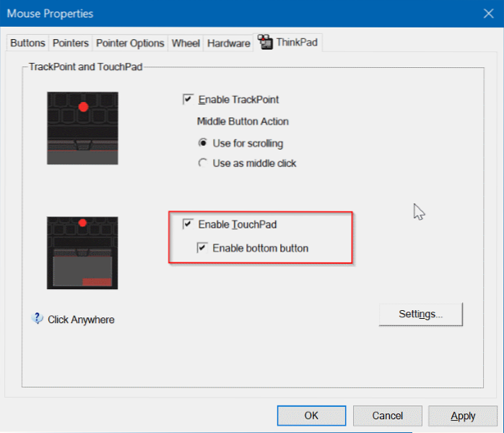Go to the Pointer Options tab

[130, 43]
